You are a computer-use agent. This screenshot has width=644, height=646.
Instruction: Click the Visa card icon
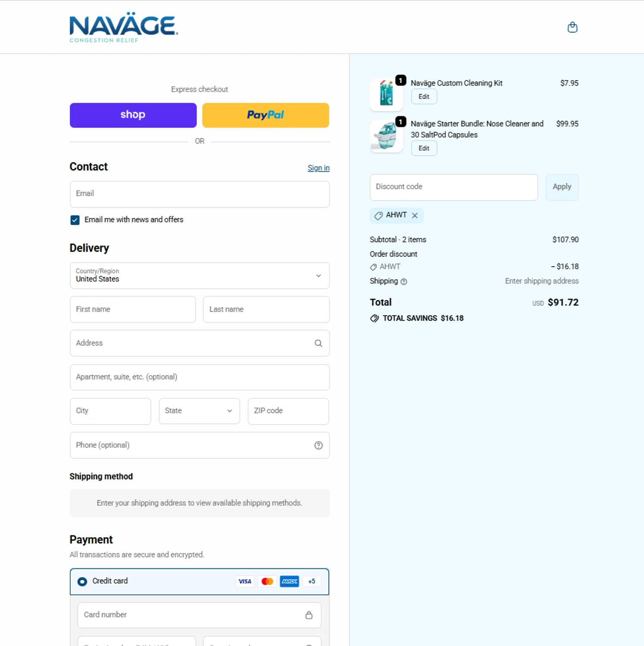pyautogui.click(x=245, y=581)
